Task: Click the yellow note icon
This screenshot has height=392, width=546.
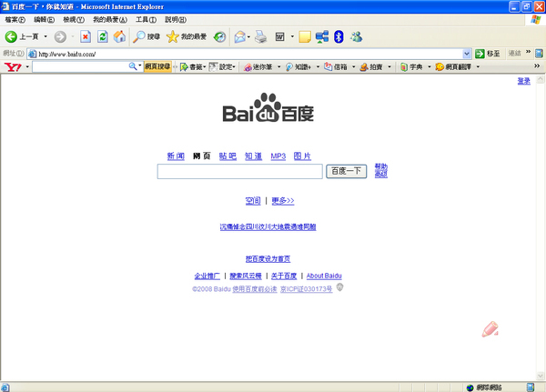Action: [x=305, y=36]
